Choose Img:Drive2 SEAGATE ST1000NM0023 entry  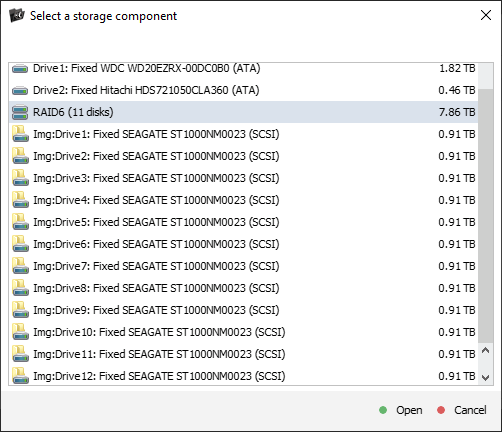tap(243, 156)
